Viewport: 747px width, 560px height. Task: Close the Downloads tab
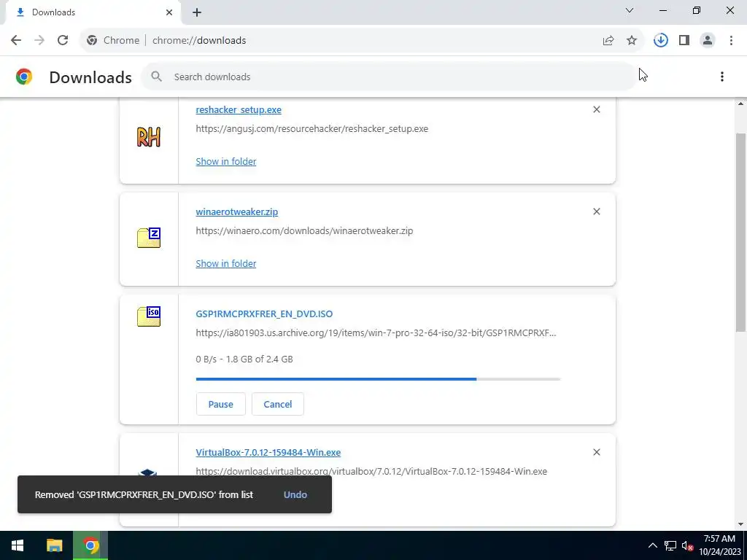tap(169, 12)
